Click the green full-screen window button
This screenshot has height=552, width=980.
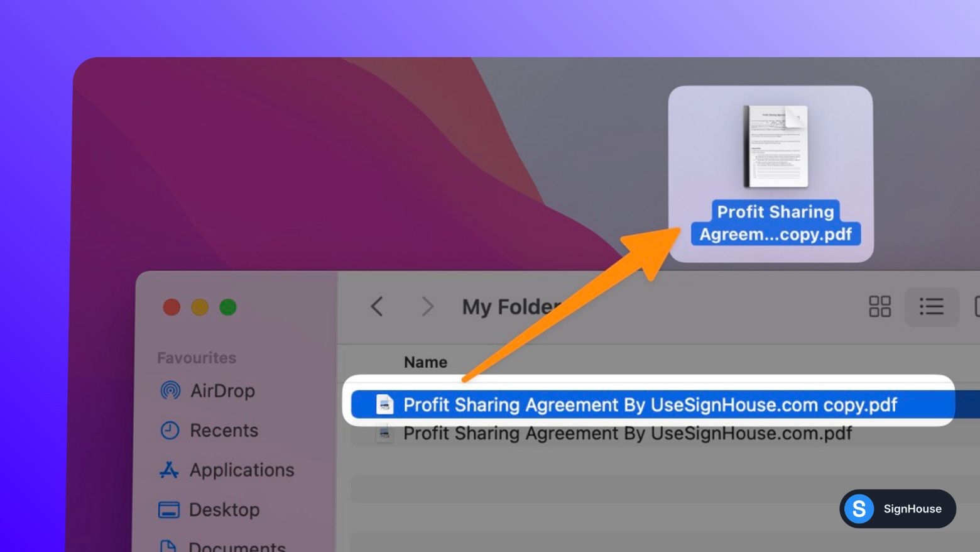click(228, 307)
